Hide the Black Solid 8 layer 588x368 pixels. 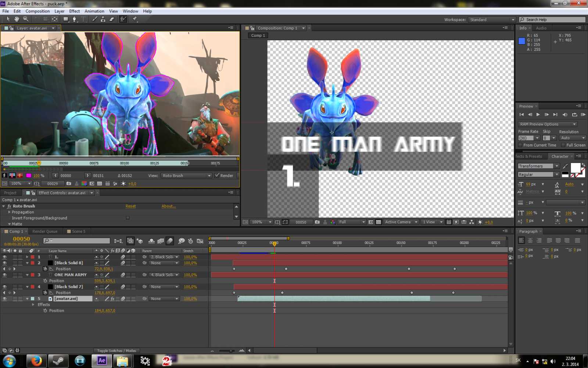click(x=4, y=263)
